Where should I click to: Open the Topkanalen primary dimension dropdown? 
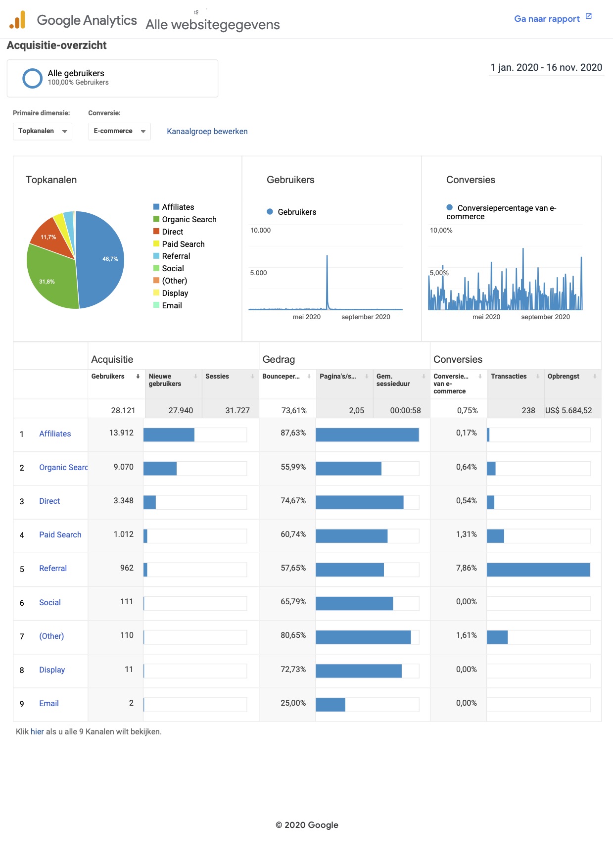43,131
